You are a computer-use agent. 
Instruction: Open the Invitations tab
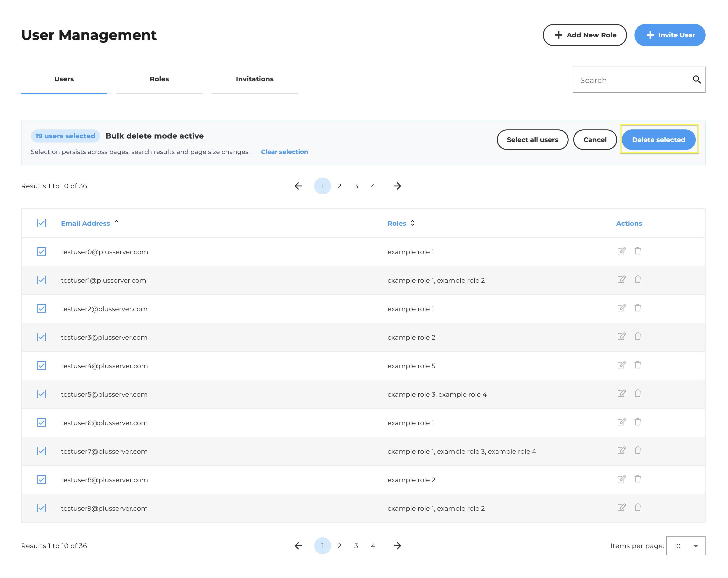[255, 79]
